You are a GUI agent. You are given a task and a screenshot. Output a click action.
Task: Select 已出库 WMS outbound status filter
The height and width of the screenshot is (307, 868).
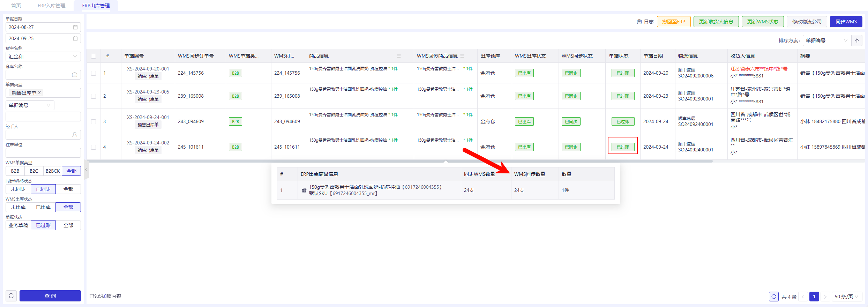tap(43, 207)
